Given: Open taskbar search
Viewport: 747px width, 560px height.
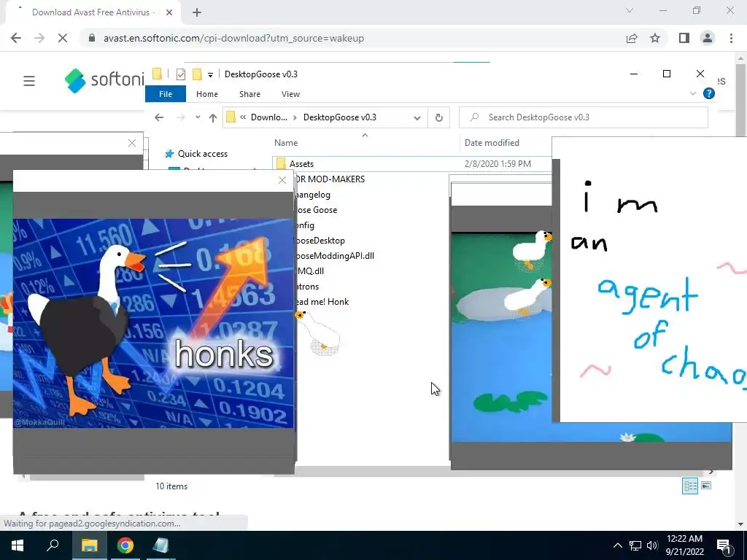Looking at the screenshot, I should coord(53,545).
